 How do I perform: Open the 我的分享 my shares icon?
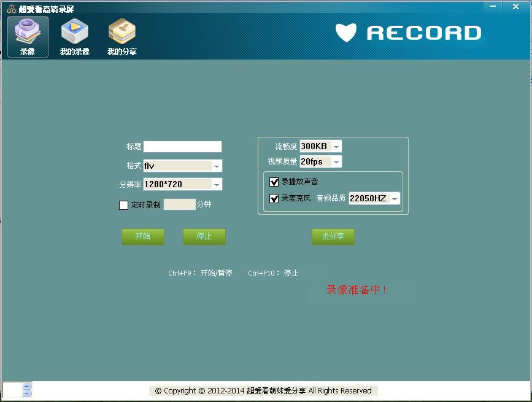tap(122, 37)
